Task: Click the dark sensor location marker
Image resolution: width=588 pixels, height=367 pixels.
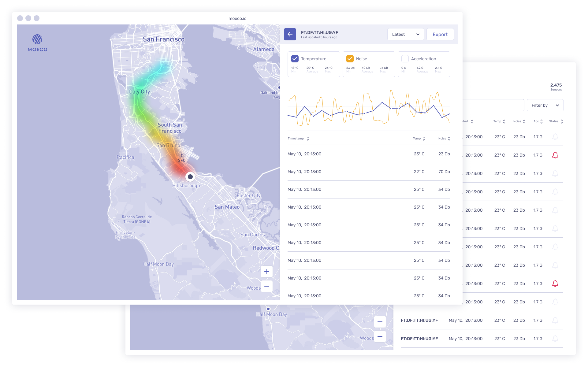Action: [x=190, y=177]
